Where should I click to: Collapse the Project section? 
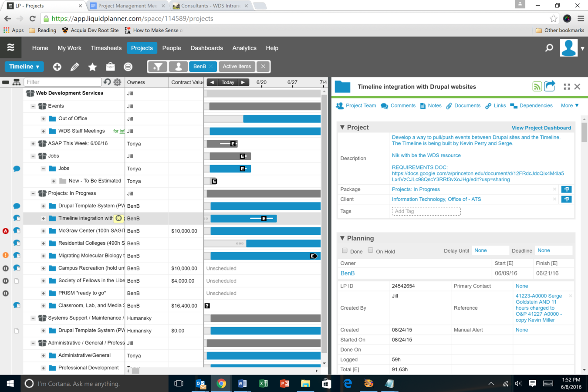342,127
